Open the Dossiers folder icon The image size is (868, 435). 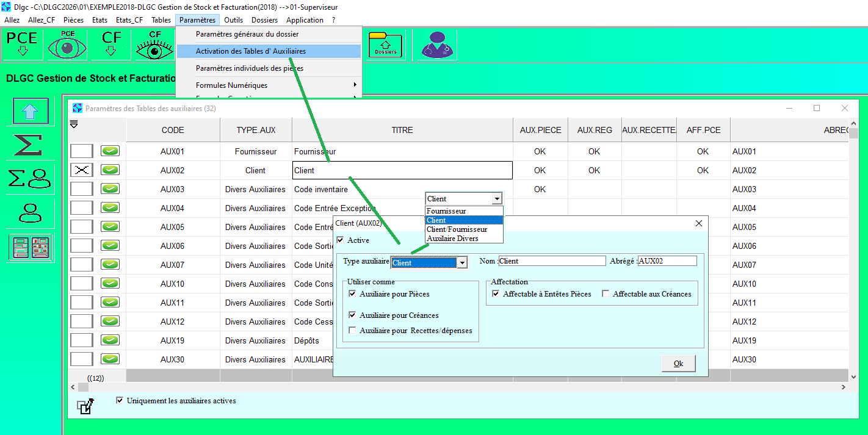pyautogui.click(x=386, y=45)
